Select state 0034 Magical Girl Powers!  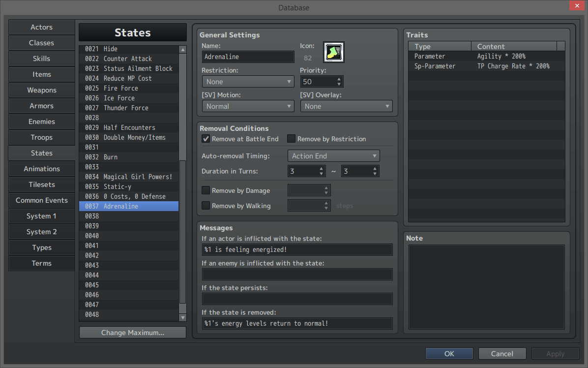click(x=129, y=177)
